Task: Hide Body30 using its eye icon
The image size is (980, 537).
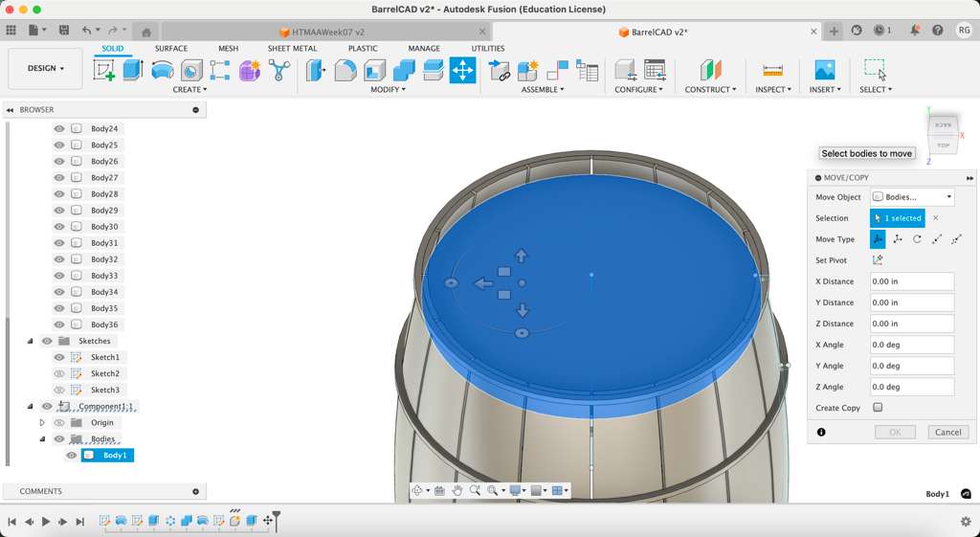Action: tap(59, 227)
